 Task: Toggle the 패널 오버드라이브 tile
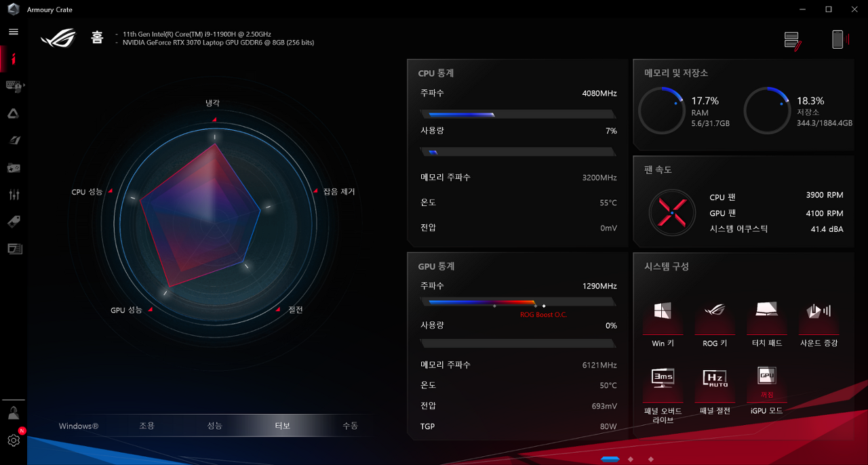[x=663, y=395]
